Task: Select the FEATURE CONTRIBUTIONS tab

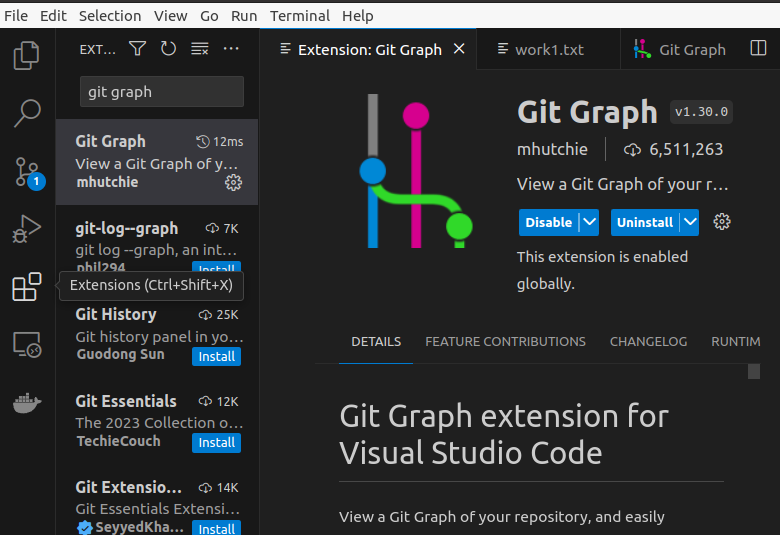Action: pos(505,341)
